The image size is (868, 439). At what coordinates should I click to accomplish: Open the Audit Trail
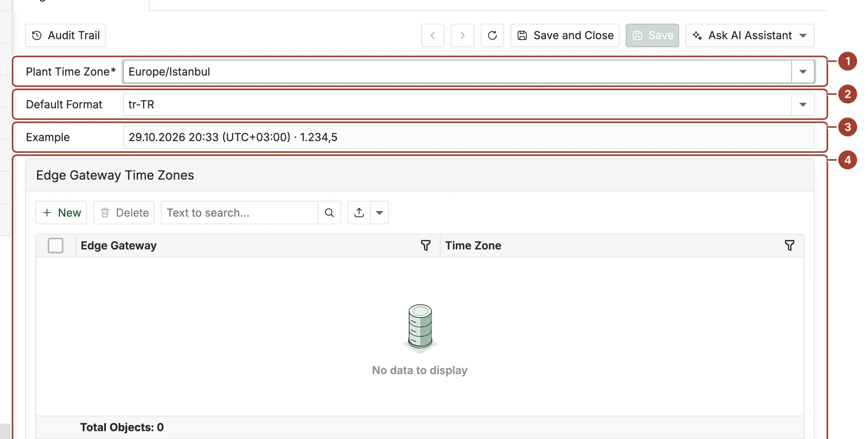[65, 35]
